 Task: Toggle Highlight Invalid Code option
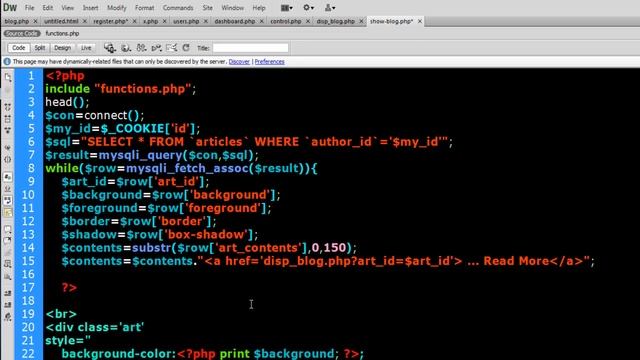click(8, 189)
